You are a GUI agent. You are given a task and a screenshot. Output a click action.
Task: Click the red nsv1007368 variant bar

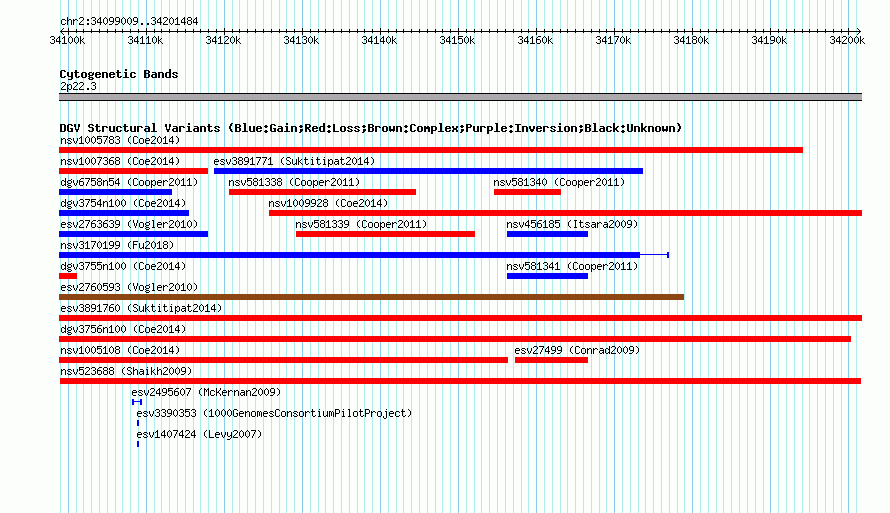(133, 171)
